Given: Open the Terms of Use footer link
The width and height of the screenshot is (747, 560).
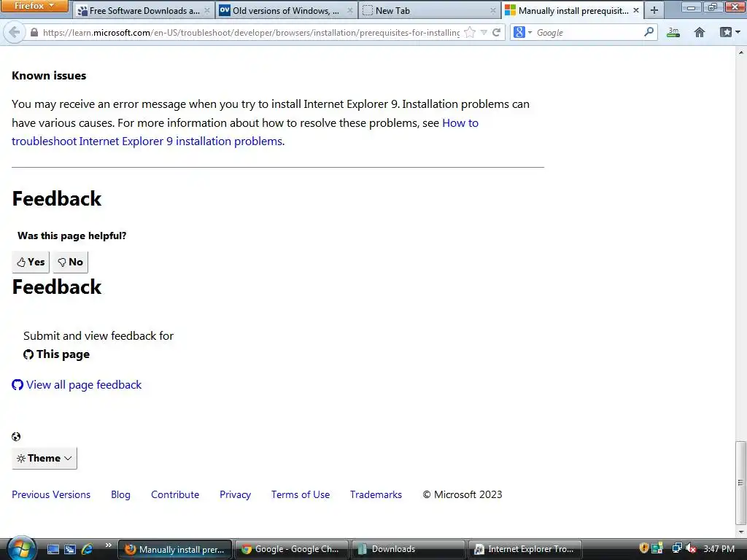Looking at the screenshot, I should 300,494.
